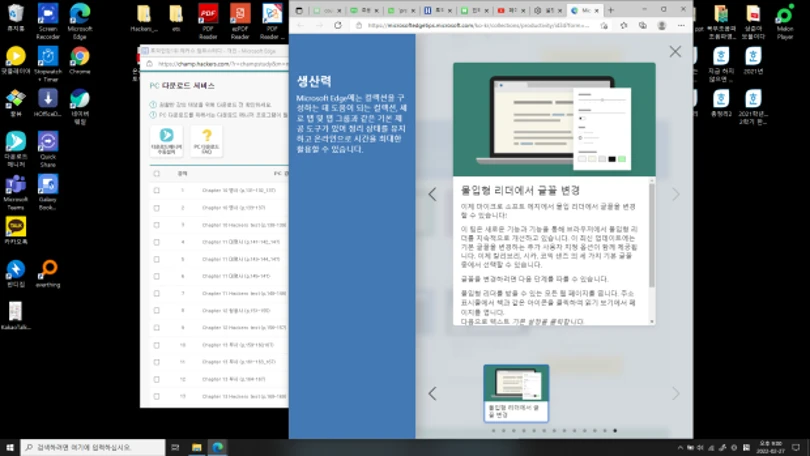Screen dimensions: 810x456
Task: Refresh the Edge tips page
Action: 338,25
